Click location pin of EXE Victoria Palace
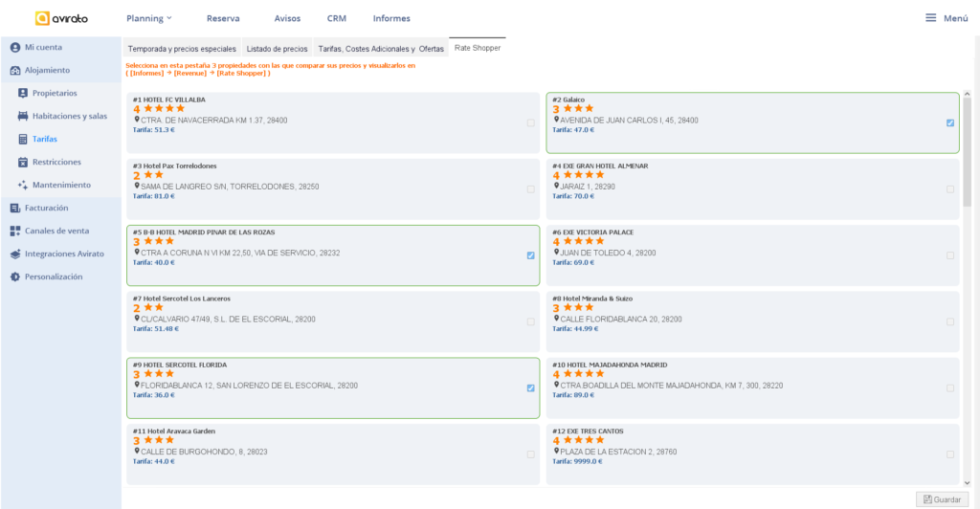 [x=556, y=252]
